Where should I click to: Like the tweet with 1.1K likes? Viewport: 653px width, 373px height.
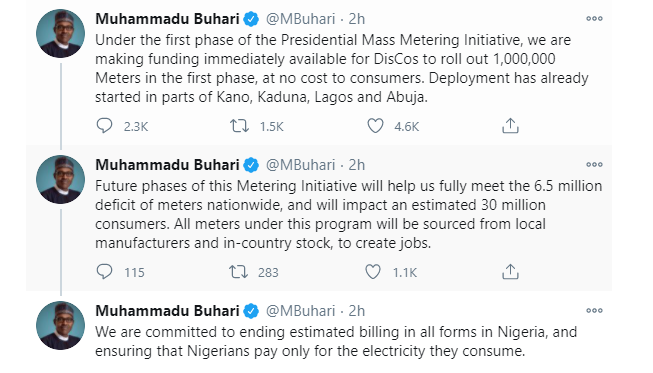click(x=373, y=271)
